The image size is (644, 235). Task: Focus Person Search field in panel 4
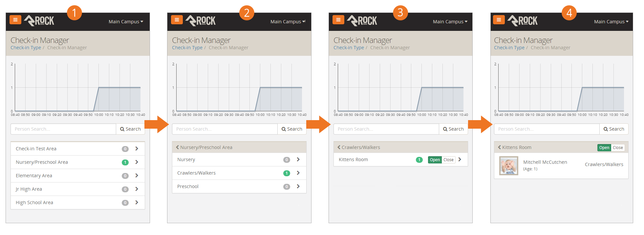[547, 129]
